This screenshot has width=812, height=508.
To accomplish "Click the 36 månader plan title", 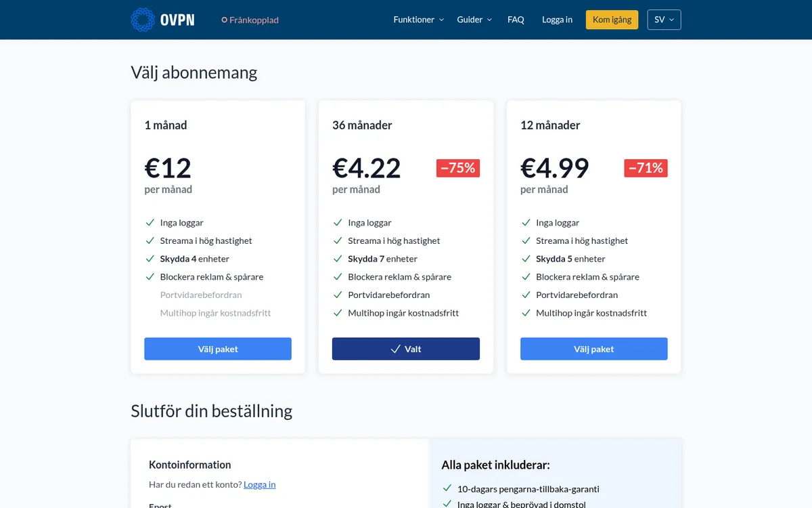I will click(362, 125).
